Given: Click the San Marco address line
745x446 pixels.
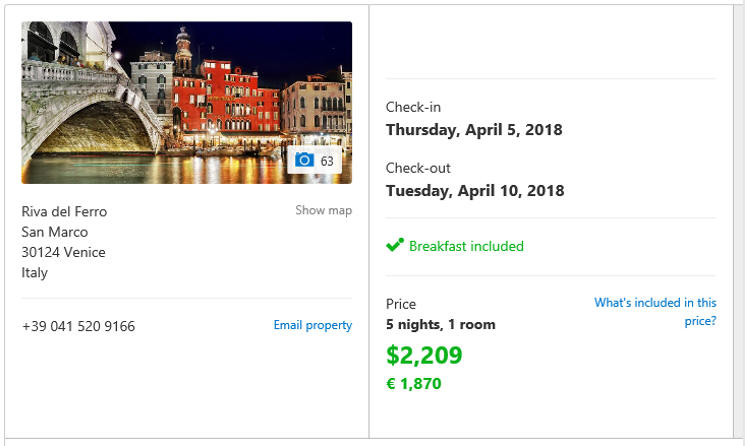Looking at the screenshot, I should (x=55, y=232).
